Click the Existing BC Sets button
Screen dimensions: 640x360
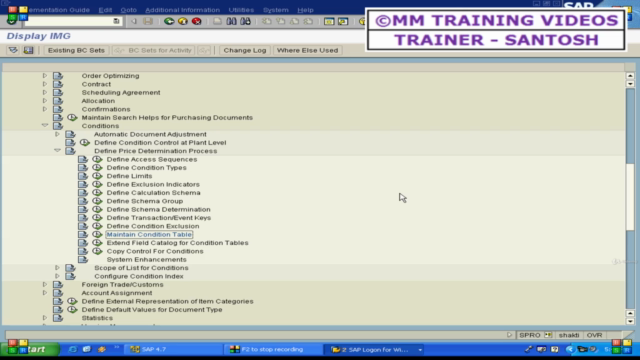tap(76, 50)
